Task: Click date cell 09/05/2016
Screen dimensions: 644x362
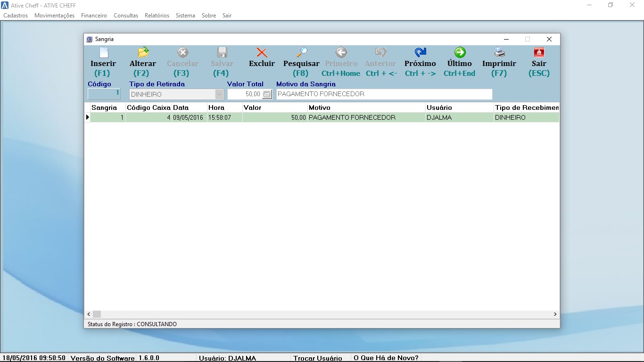Action: pyautogui.click(x=190, y=117)
